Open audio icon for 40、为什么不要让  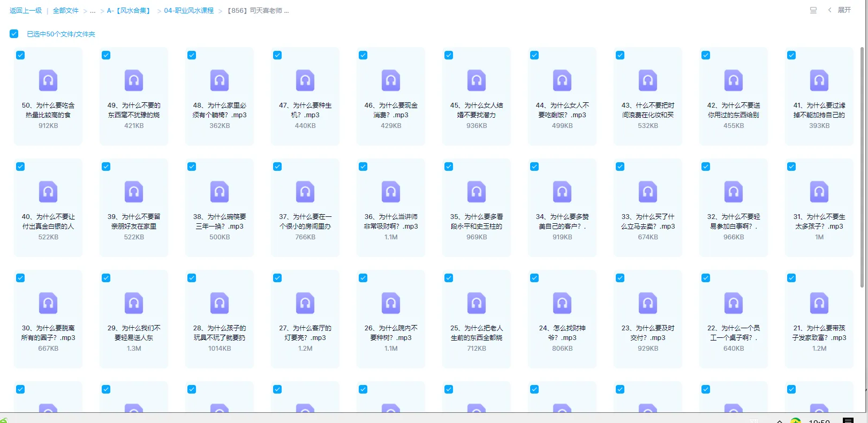click(48, 192)
